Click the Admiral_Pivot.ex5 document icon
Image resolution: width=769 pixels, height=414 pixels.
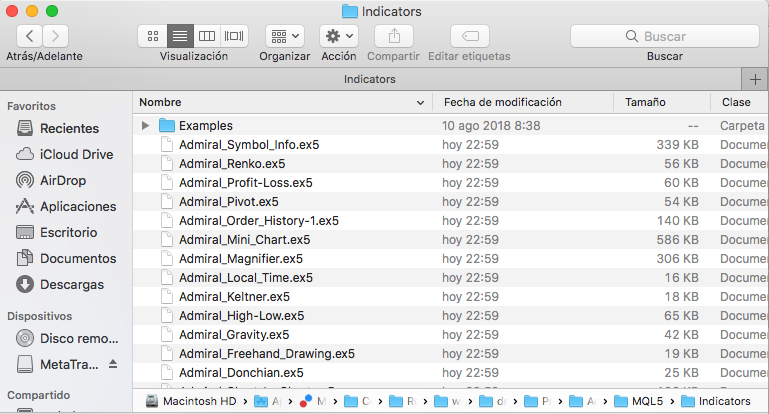tap(167, 202)
